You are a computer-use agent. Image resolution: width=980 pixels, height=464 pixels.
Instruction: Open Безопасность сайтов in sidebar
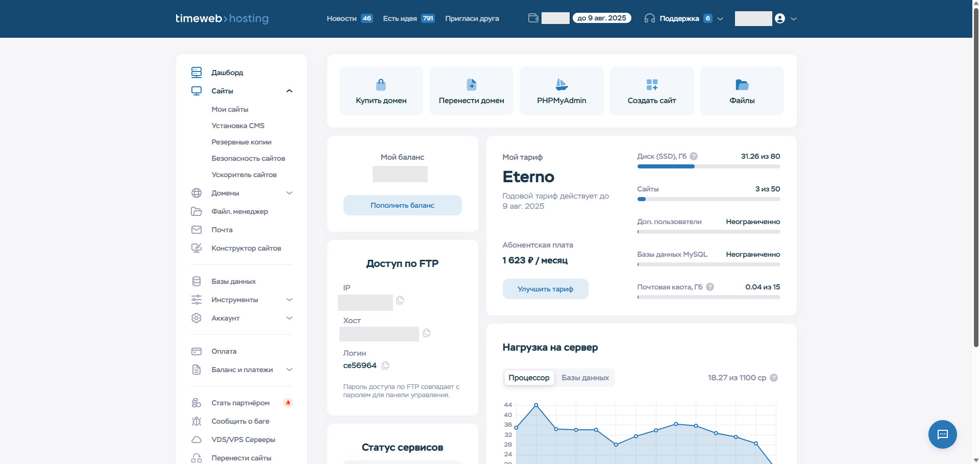(x=249, y=158)
